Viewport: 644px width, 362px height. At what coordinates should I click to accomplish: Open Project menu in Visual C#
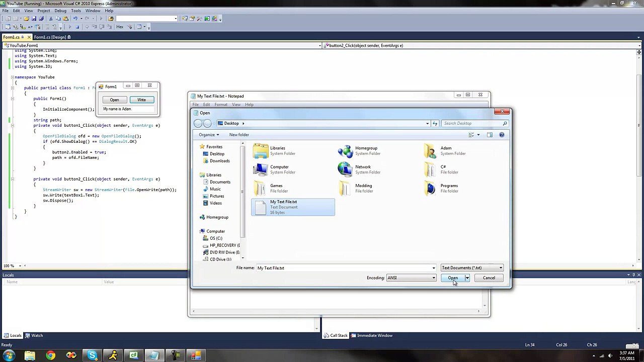43,11
